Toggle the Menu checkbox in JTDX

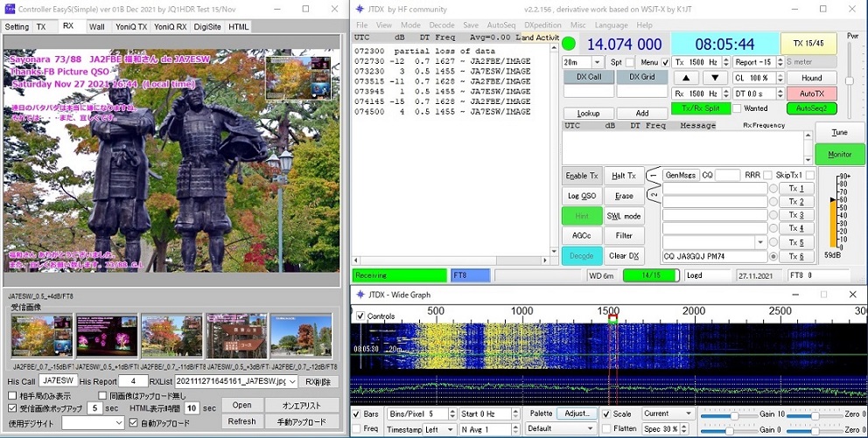665,62
